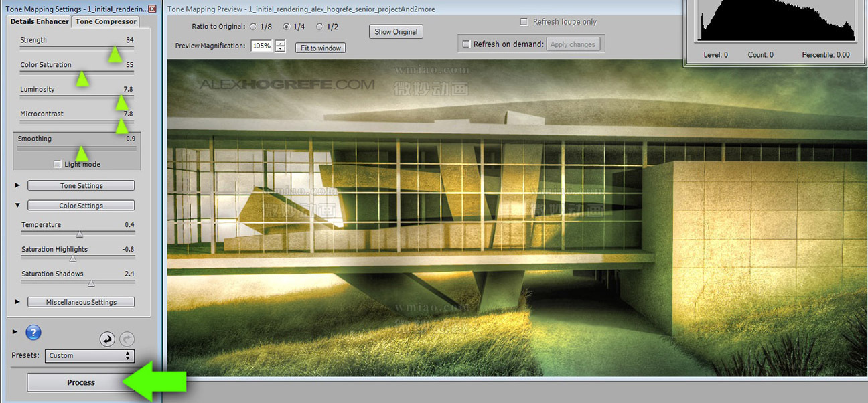Click the undo arrow icon
868x403 pixels.
[107, 339]
